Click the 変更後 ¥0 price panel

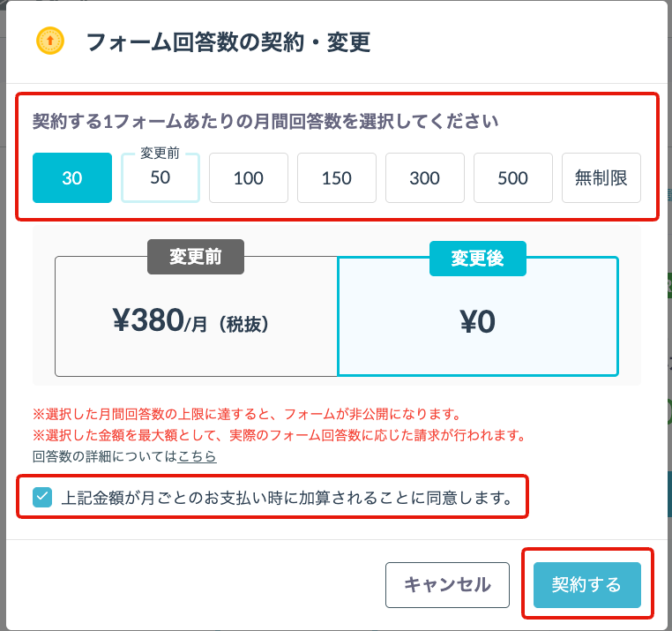click(478, 316)
